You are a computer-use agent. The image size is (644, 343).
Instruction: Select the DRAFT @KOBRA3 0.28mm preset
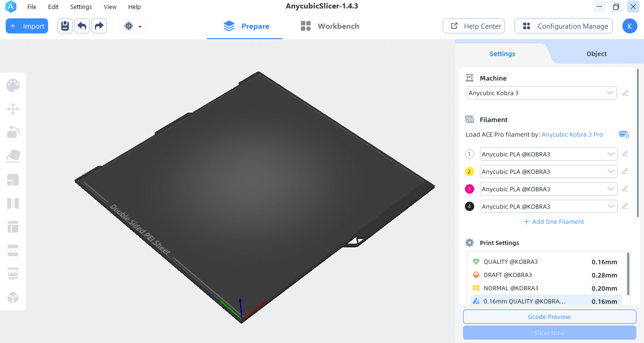coord(545,275)
